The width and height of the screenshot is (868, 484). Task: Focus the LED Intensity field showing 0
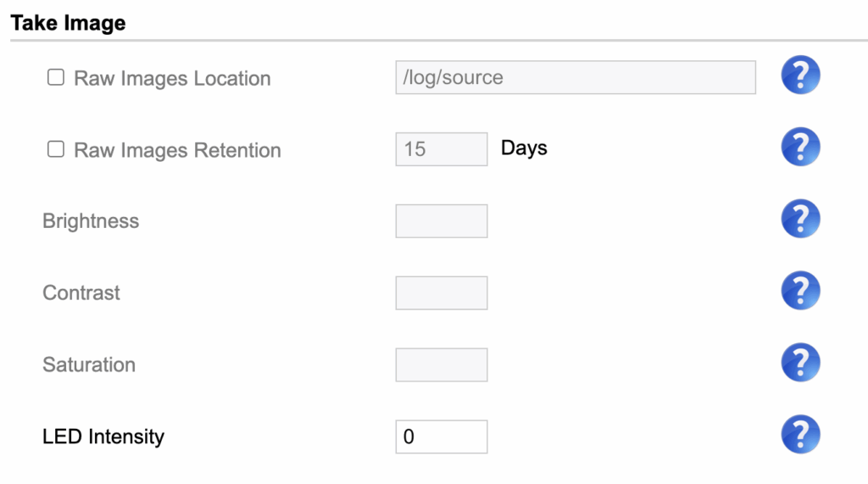(441, 437)
